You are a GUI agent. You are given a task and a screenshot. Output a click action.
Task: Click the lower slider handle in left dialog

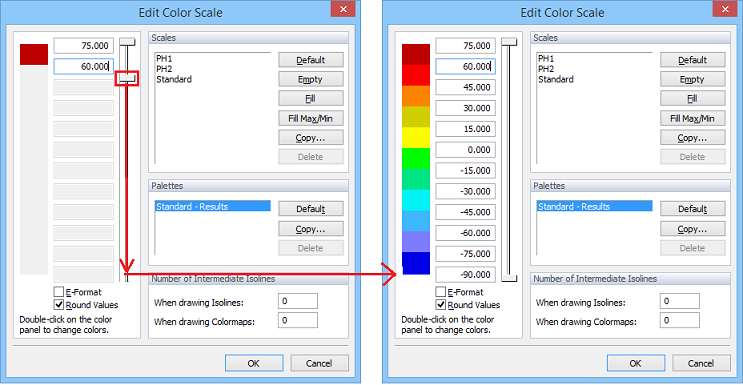[127, 78]
